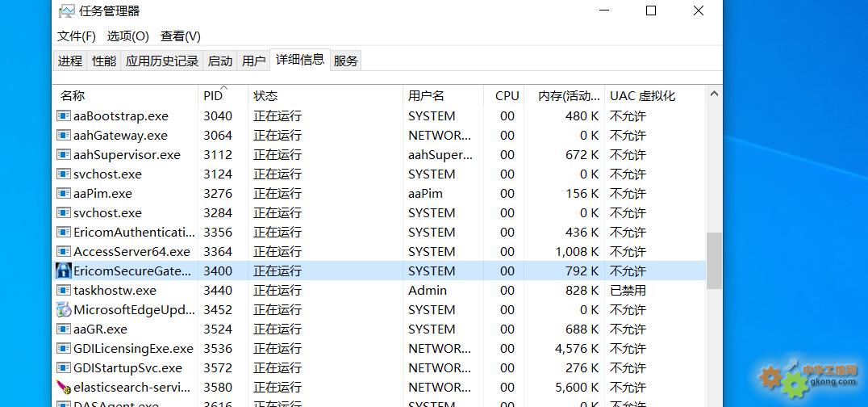Image resolution: width=868 pixels, height=407 pixels.
Task: Click the aahSuper... user name cell
Action: click(440, 155)
